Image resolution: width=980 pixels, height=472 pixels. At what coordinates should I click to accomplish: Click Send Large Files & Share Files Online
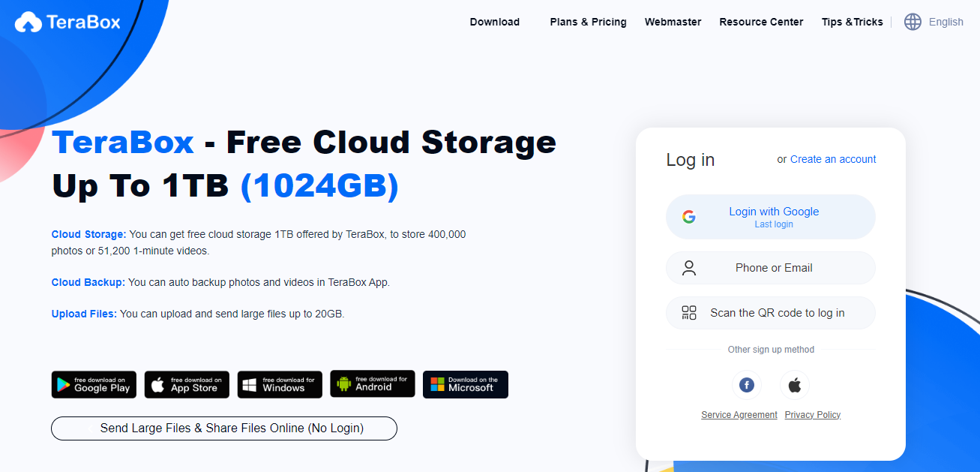(224, 428)
